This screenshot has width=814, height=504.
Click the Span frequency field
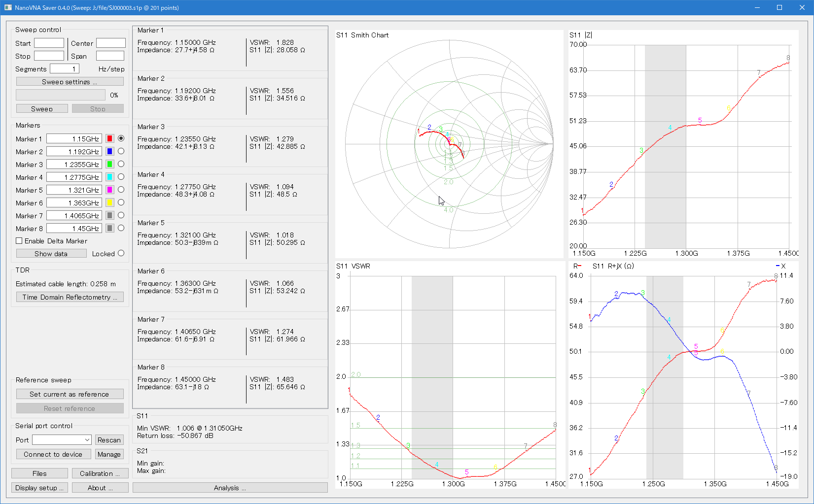tap(110, 56)
